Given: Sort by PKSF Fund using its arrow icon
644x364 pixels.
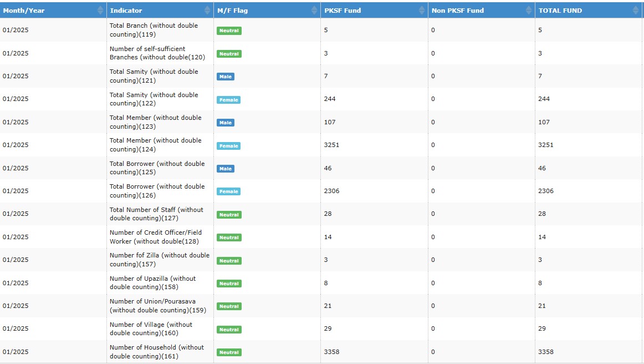Looking at the screenshot, I should pyautogui.click(x=421, y=10).
